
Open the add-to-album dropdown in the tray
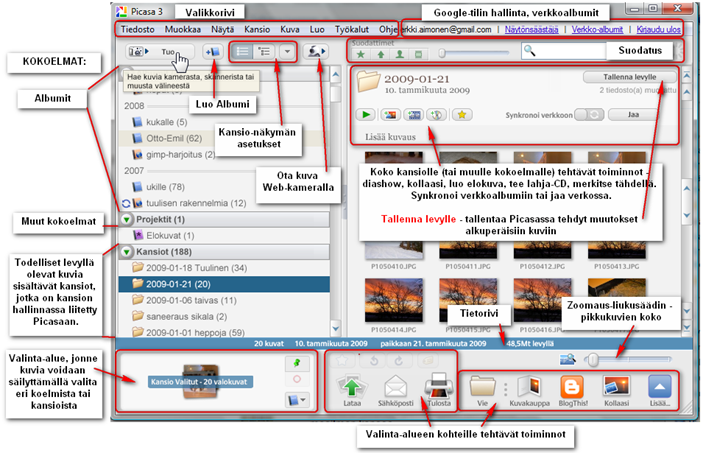297,400
